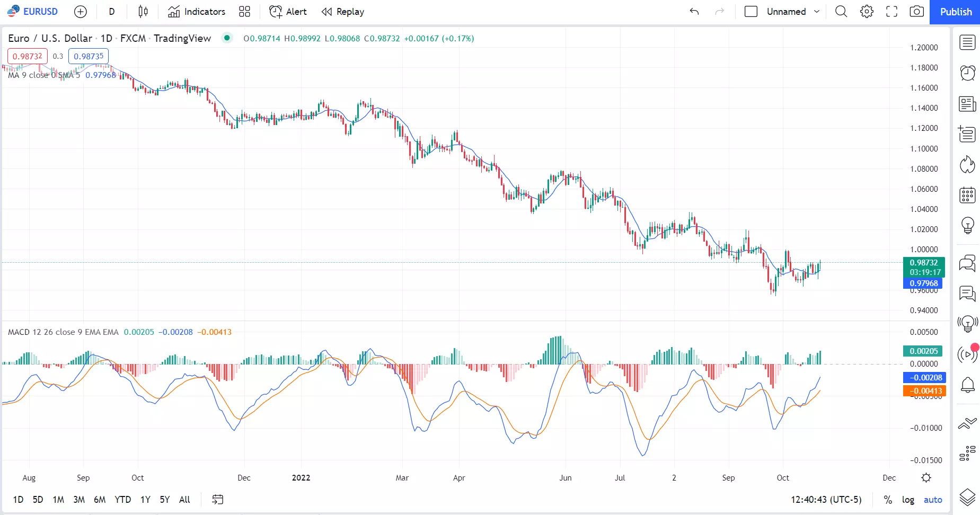The height and width of the screenshot is (515, 980).
Task: Take a snapshot with camera icon
Action: pos(917,12)
